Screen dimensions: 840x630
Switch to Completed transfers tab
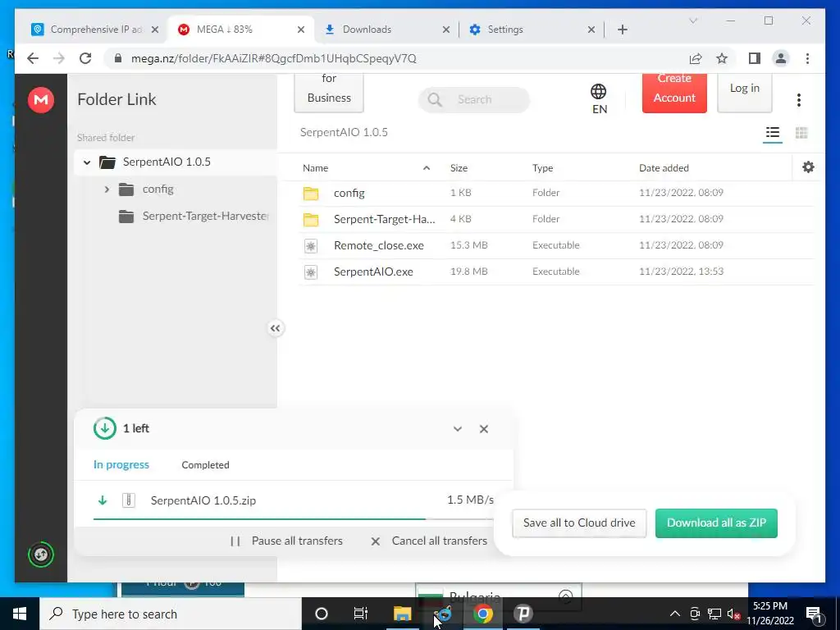pos(205,465)
